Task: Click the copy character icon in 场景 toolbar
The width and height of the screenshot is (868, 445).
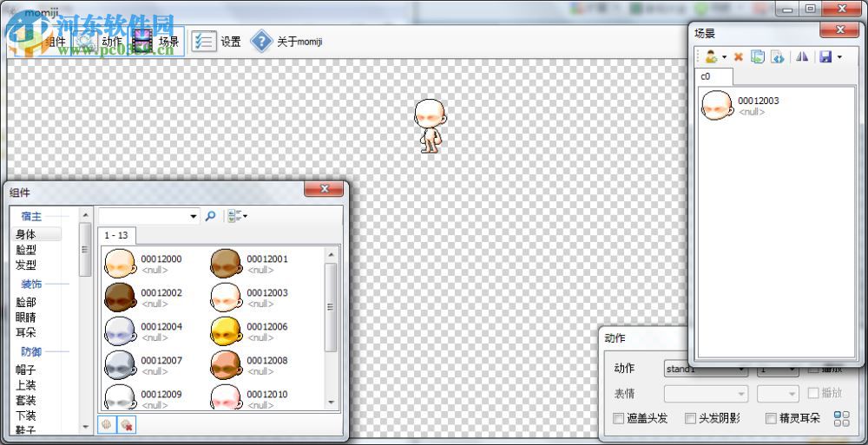Action: (758, 56)
